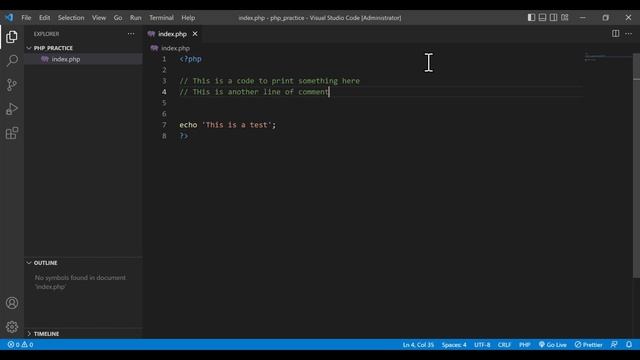The height and width of the screenshot is (360, 640).
Task: Expand the Timeline section
Action: coord(83,334)
